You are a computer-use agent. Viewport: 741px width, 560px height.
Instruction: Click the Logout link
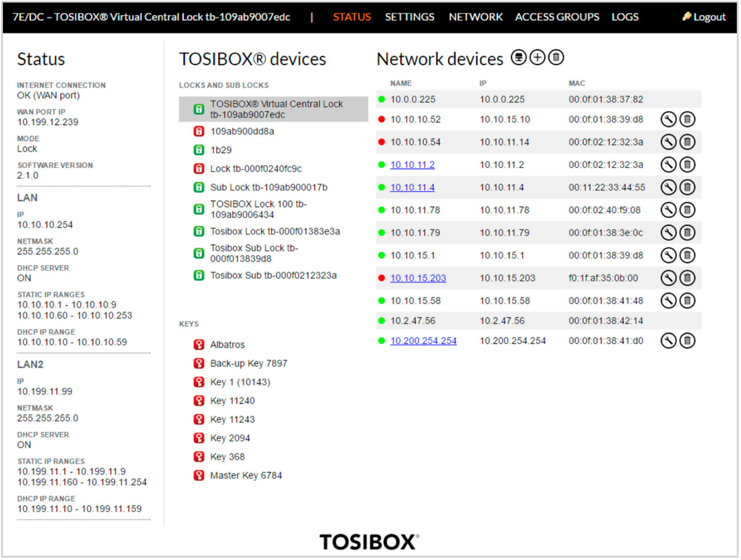[704, 17]
